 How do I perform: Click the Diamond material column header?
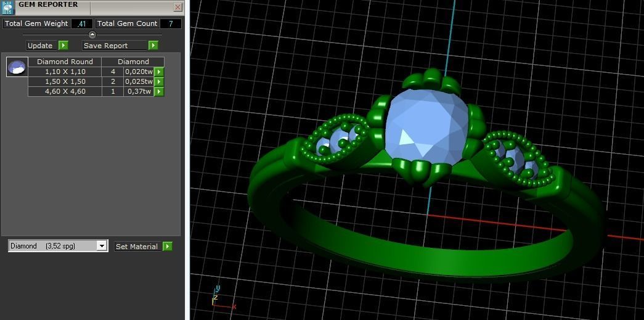[133, 62]
